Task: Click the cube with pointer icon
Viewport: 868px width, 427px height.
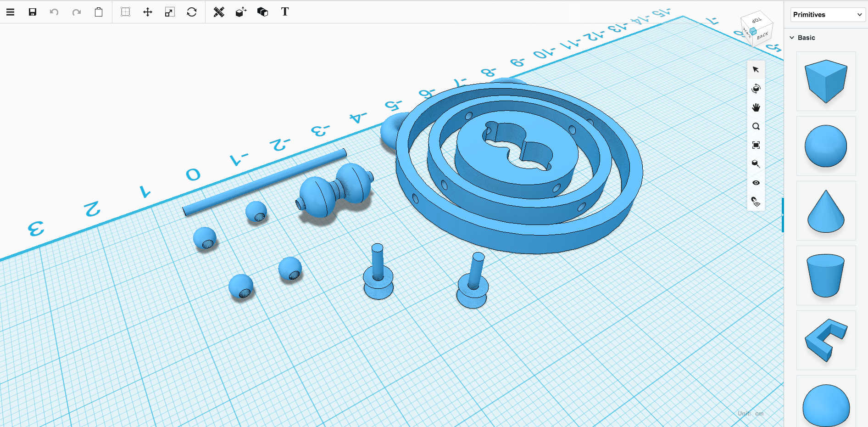Action: (x=756, y=164)
